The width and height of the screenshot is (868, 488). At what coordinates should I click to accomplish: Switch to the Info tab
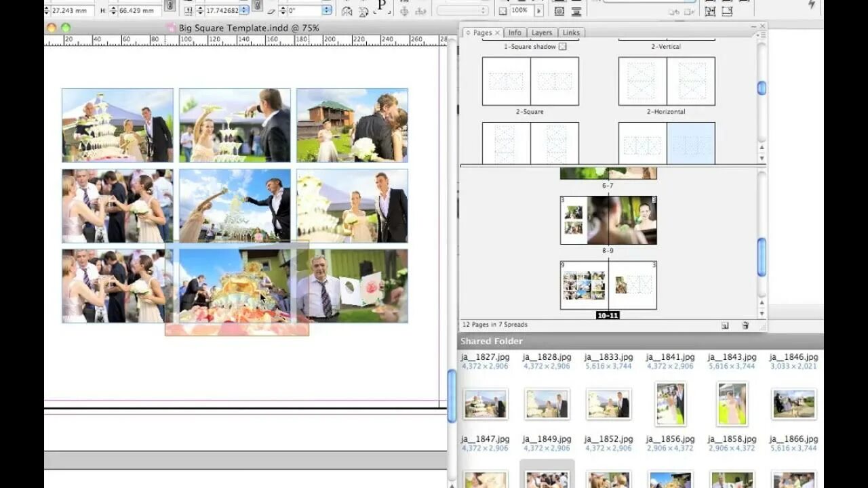515,33
